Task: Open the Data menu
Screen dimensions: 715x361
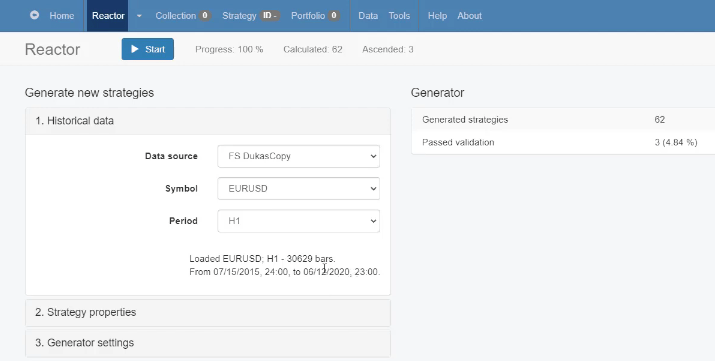Action: pyautogui.click(x=368, y=15)
